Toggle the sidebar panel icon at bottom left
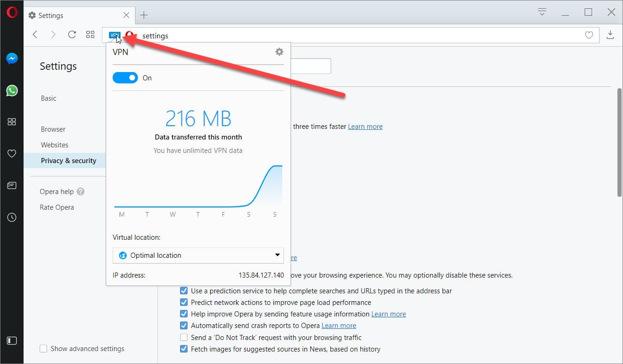623x364 pixels. point(11,341)
